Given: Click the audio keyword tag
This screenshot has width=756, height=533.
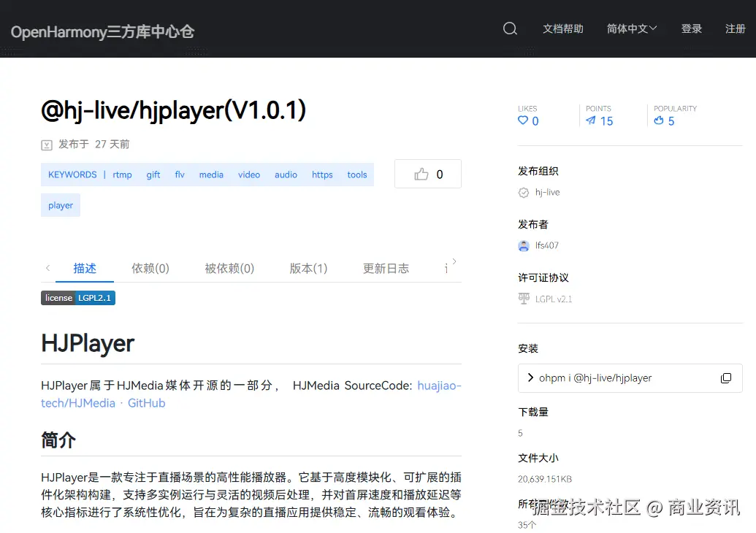Looking at the screenshot, I should coord(286,175).
